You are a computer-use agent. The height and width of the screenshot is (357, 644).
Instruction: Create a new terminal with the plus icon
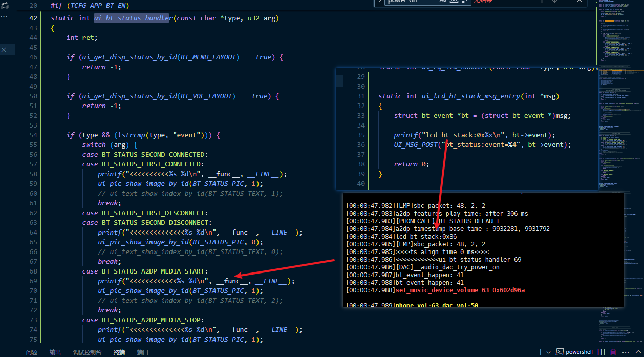[540, 352]
